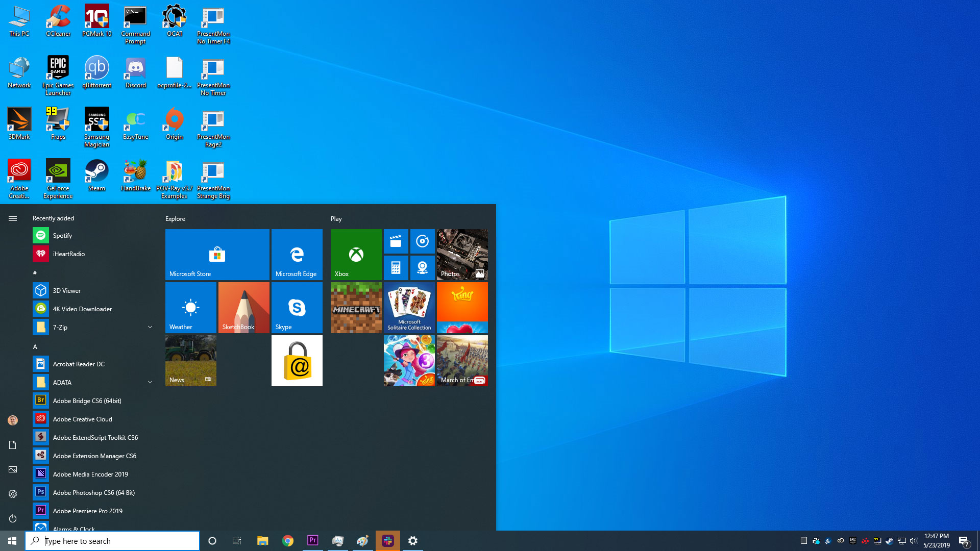Screen dimensions: 980x551
Task: Open Microsoft Solitaire Collection tile
Action: [x=409, y=308]
